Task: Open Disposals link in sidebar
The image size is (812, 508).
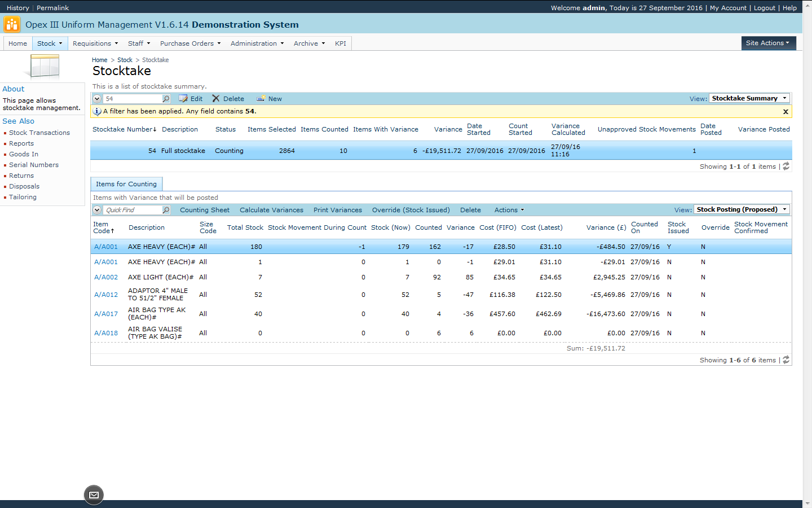Action: tap(24, 186)
